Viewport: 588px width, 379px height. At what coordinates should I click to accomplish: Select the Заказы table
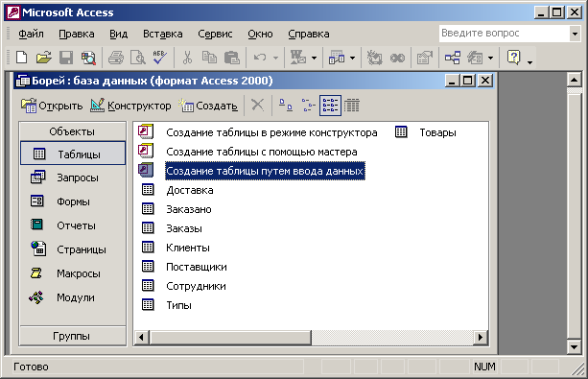point(172,228)
